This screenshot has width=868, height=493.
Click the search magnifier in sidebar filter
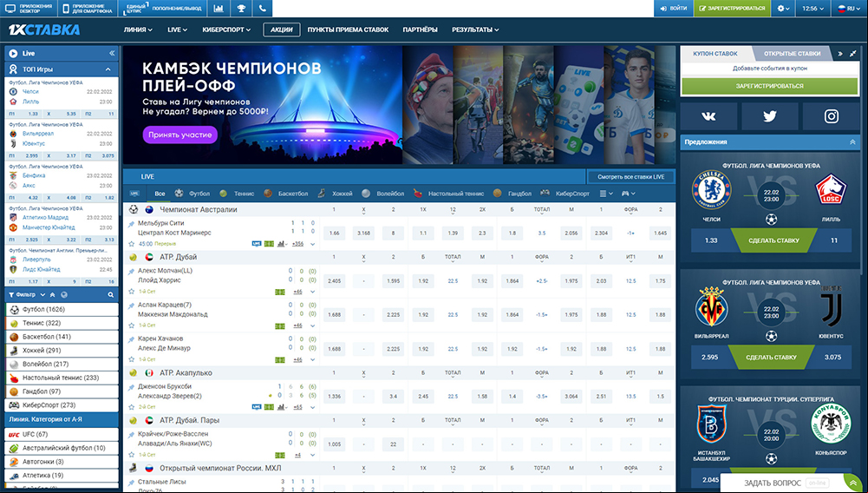111,295
